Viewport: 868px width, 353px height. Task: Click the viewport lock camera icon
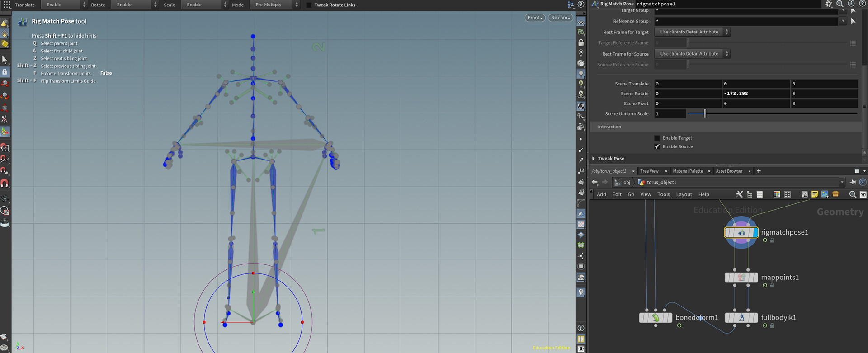pos(581,42)
